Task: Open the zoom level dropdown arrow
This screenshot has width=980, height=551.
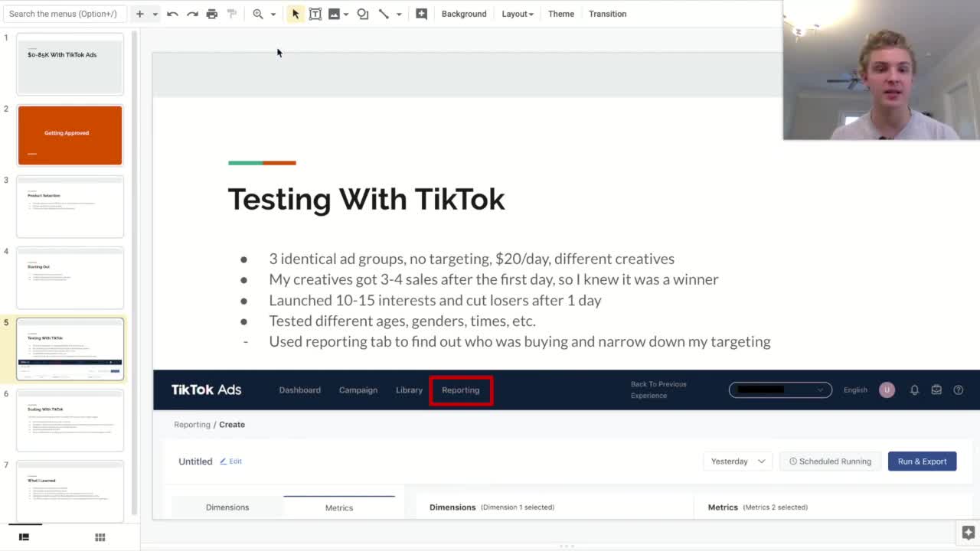Action: point(273,14)
